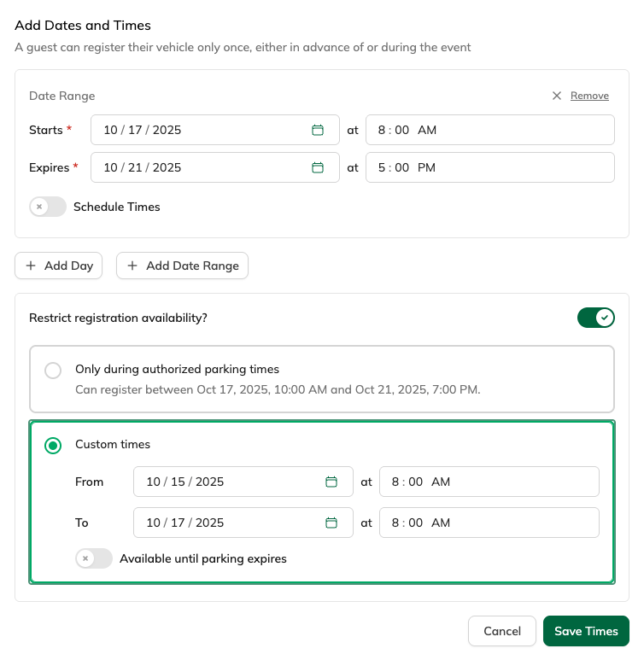644x660 pixels.
Task: Click the Available until parking expires label
Action: tap(203, 558)
